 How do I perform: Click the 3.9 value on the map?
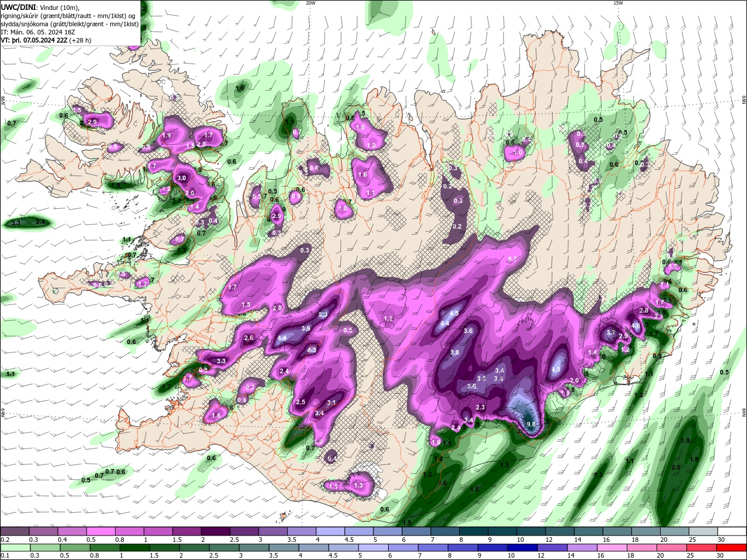[x=306, y=329]
